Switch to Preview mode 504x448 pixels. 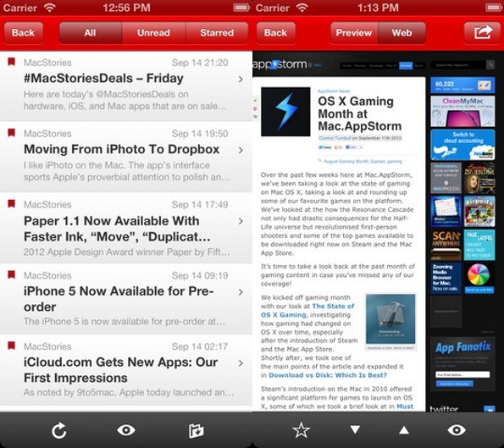click(x=354, y=32)
